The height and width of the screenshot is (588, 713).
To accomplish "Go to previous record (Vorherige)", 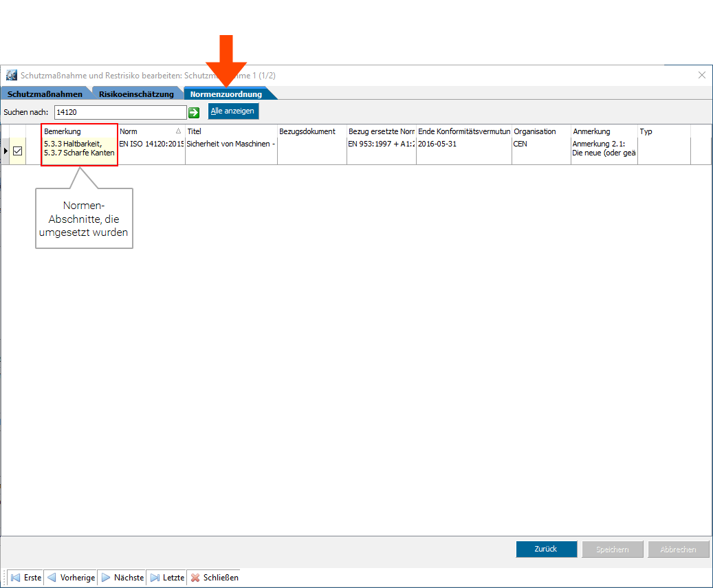I will coord(71,578).
